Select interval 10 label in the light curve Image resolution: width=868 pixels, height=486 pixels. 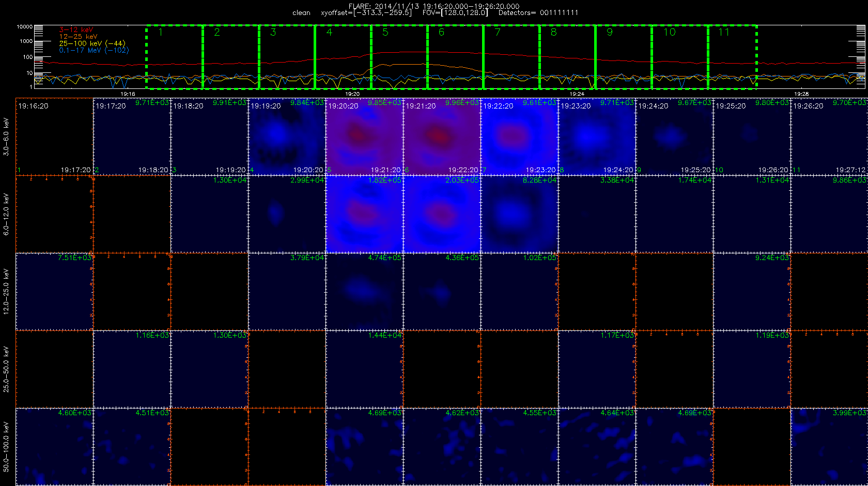(669, 33)
